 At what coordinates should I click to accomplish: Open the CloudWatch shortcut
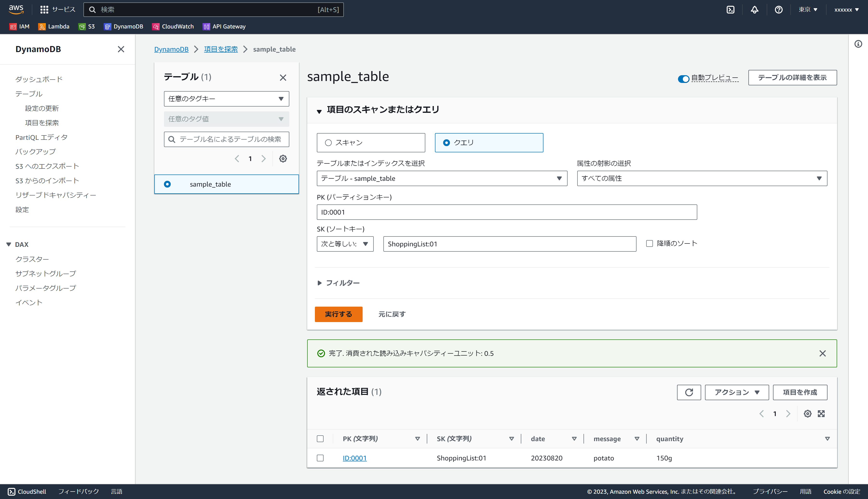[x=173, y=26]
